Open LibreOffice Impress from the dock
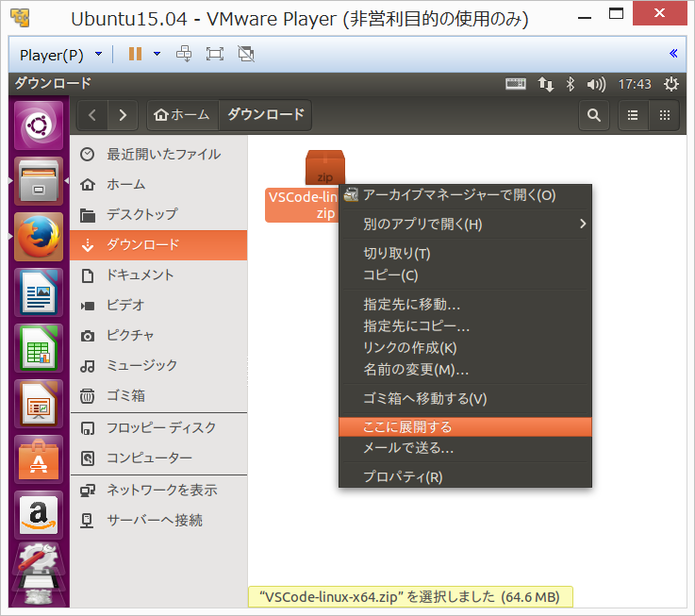 coord(39,404)
